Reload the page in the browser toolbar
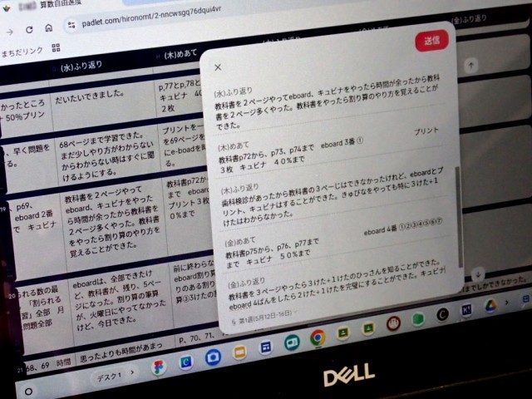The width and height of the screenshot is (532, 399). click(x=29, y=30)
